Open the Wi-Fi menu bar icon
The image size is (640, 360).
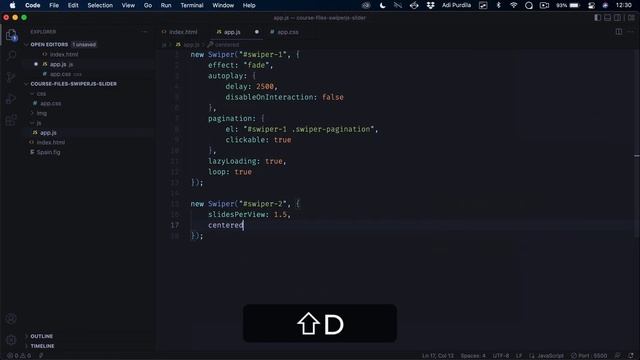tap(513, 5)
